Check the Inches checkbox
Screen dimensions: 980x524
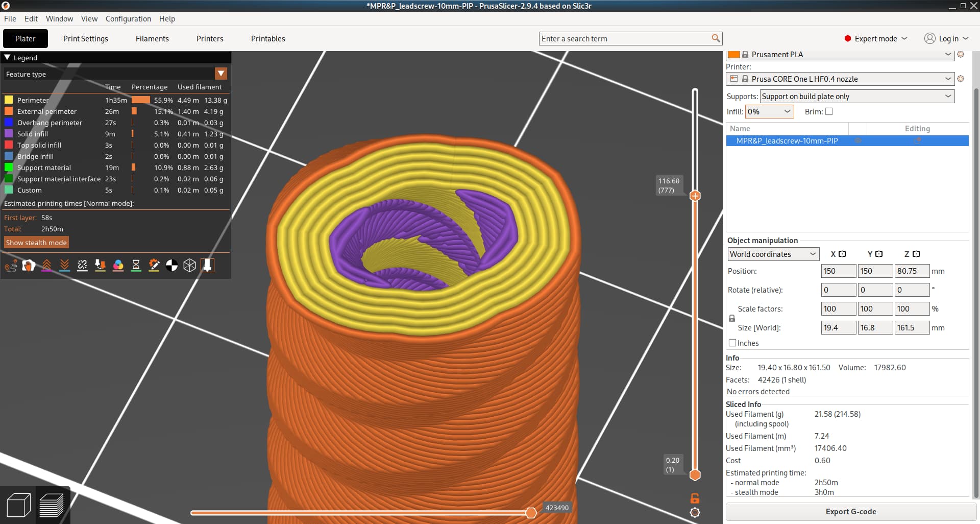pos(732,343)
